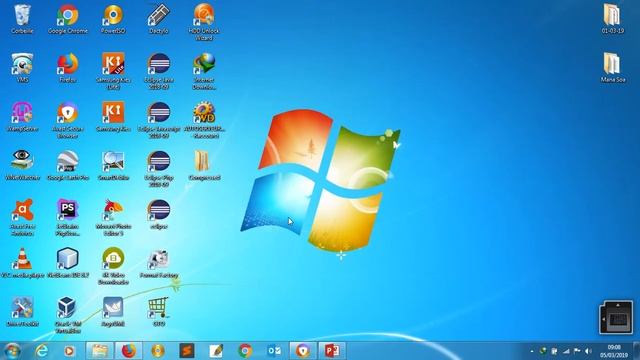
Task: Select the green shopping cart desktop shortcut
Action: pos(159,312)
